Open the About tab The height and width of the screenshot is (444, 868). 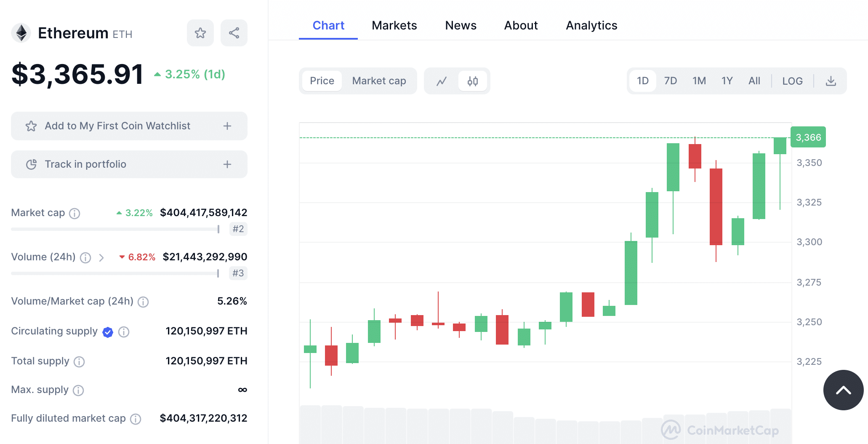coord(521,25)
